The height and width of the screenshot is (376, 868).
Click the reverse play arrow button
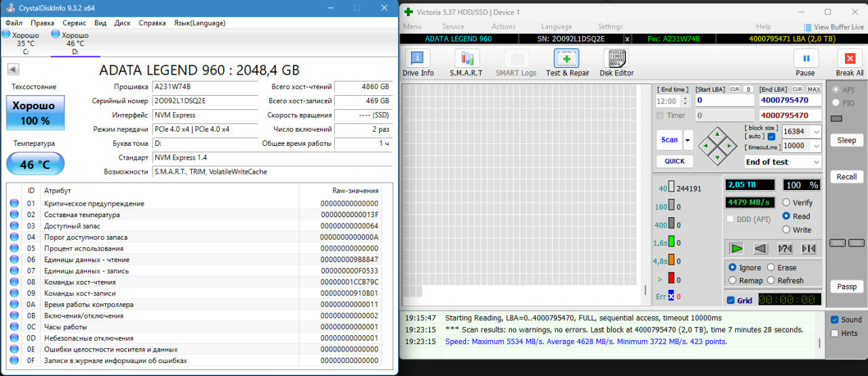pos(760,248)
